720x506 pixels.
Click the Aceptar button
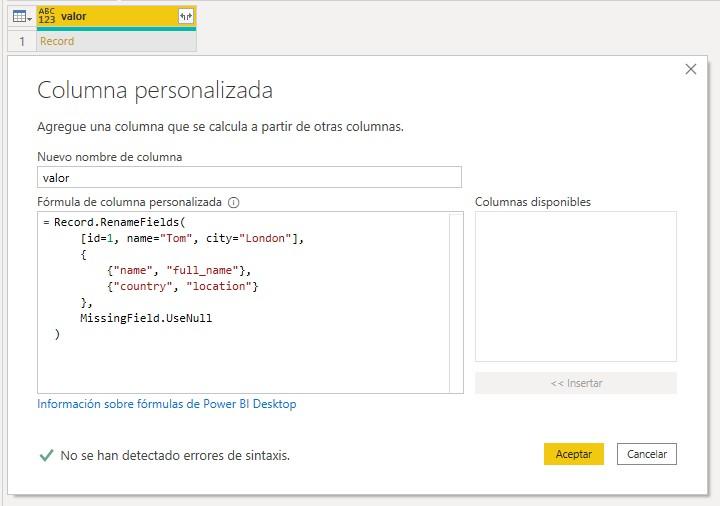point(574,454)
